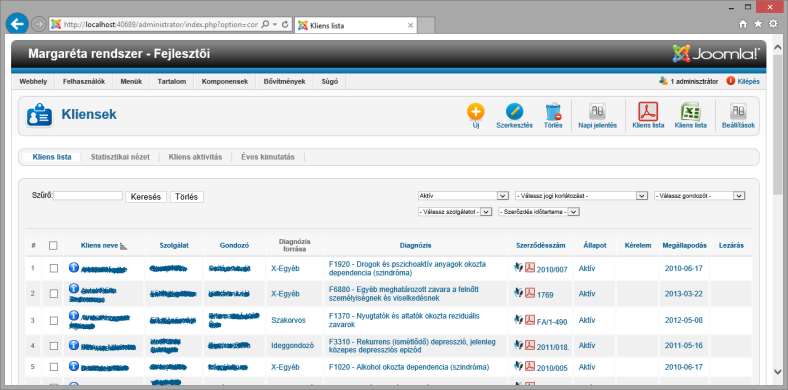Open browser favorites star icon

[x=758, y=24]
